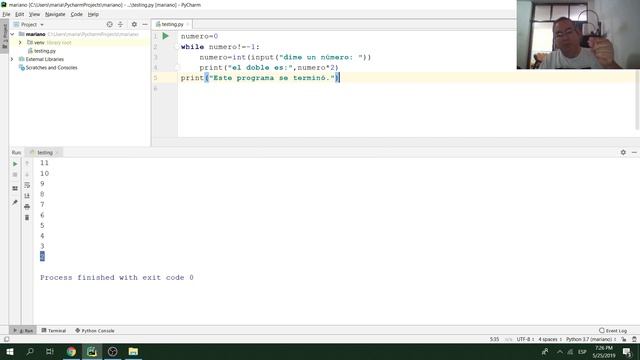This screenshot has width=640, height=360.
Task: Toggle soft-wrap in console output
Action: (27, 185)
